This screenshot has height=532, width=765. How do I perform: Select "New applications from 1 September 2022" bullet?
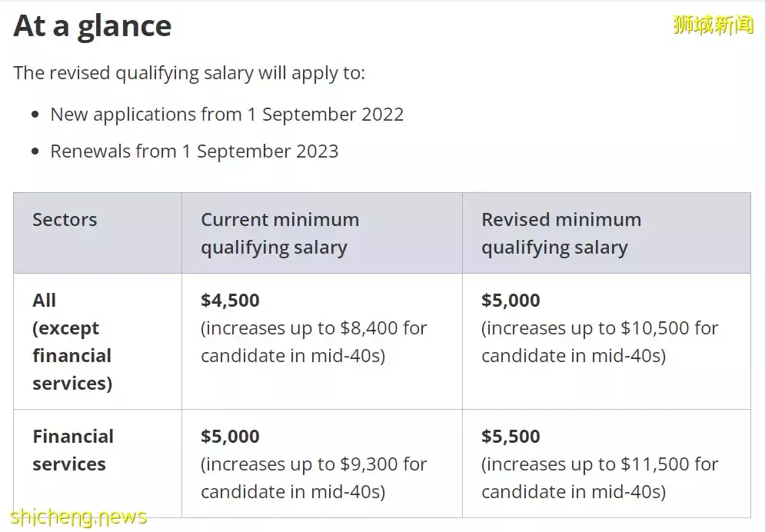pyautogui.click(x=227, y=115)
